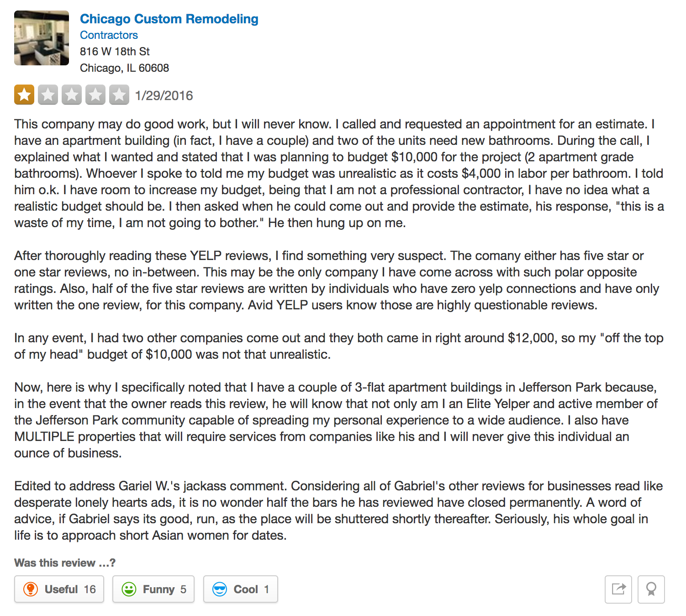Open the Chicago Custom Remodeling business link
The height and width of the screenshot is (616, 686).
pos(169,19)
